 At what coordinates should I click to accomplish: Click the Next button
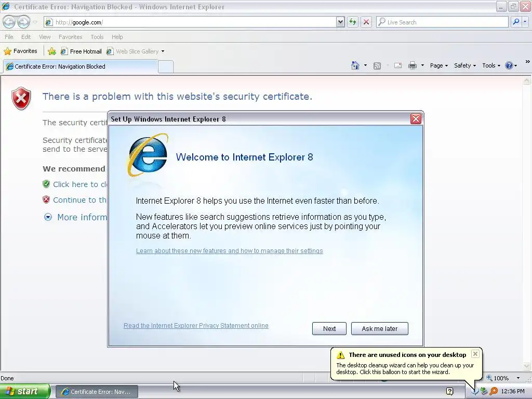(x=329, y=328)
